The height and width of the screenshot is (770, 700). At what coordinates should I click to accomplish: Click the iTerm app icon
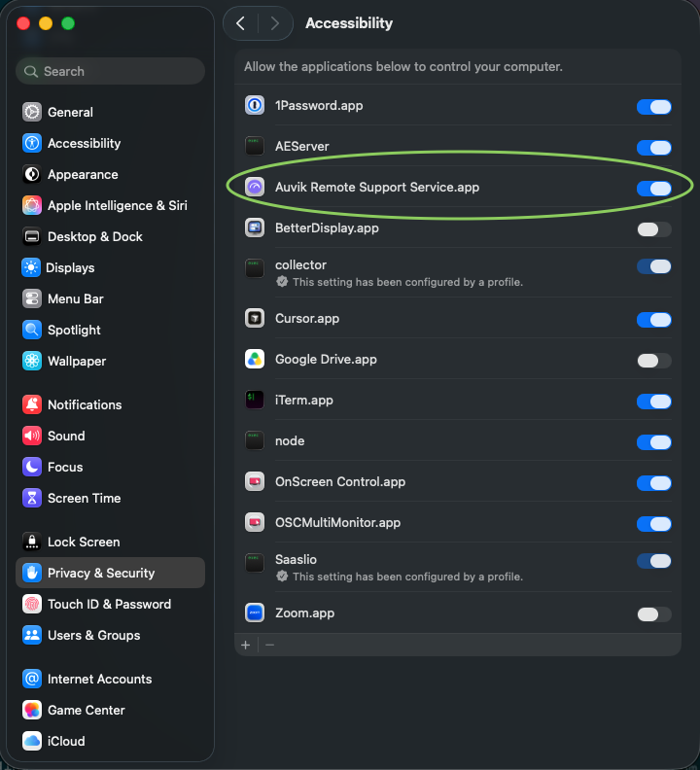[255, 400]
